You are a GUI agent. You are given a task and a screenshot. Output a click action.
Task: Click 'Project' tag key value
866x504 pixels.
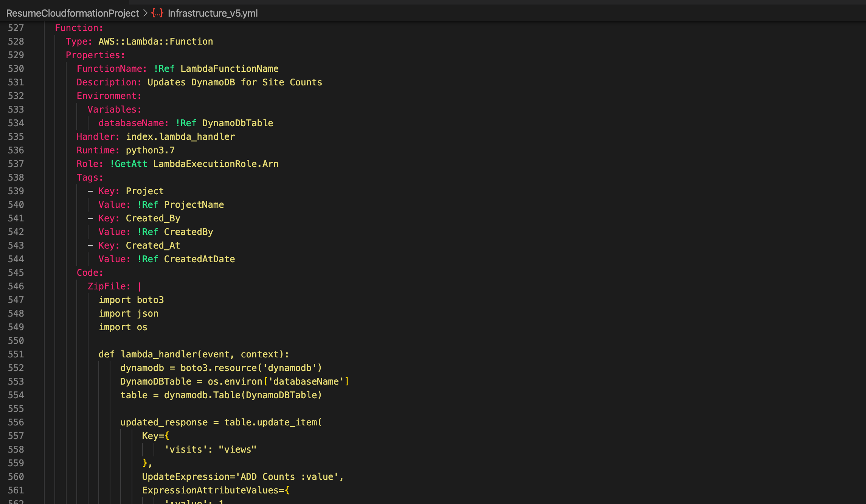[x=145, y=191]
